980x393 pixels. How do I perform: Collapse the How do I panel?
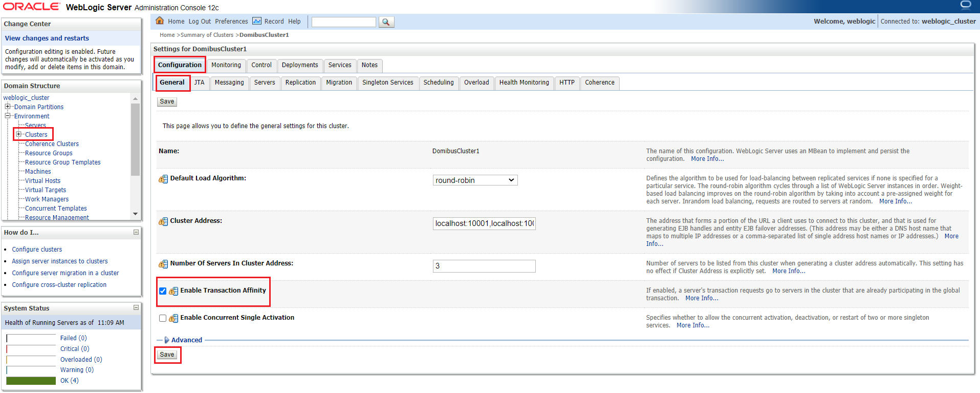(x=136, y=232)
